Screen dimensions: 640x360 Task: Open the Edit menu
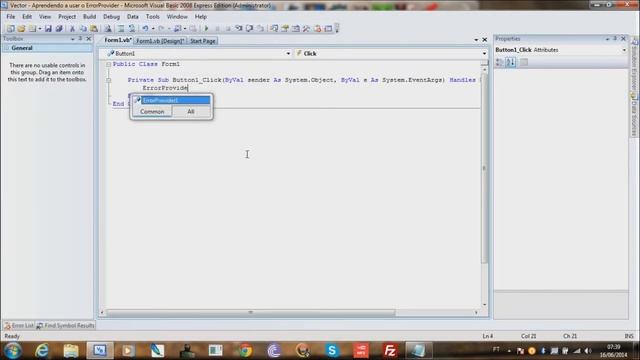tap(27, 17)
